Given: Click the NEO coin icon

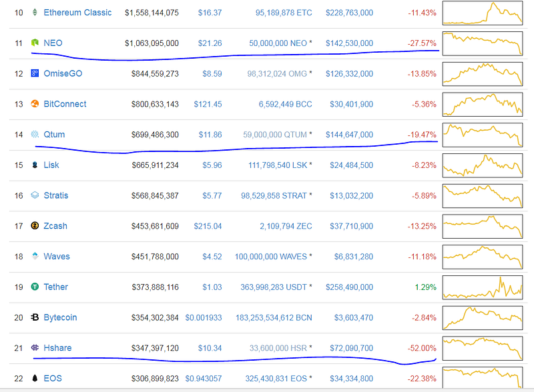Looking at the screenshot, I should click(x=35, y=43).
